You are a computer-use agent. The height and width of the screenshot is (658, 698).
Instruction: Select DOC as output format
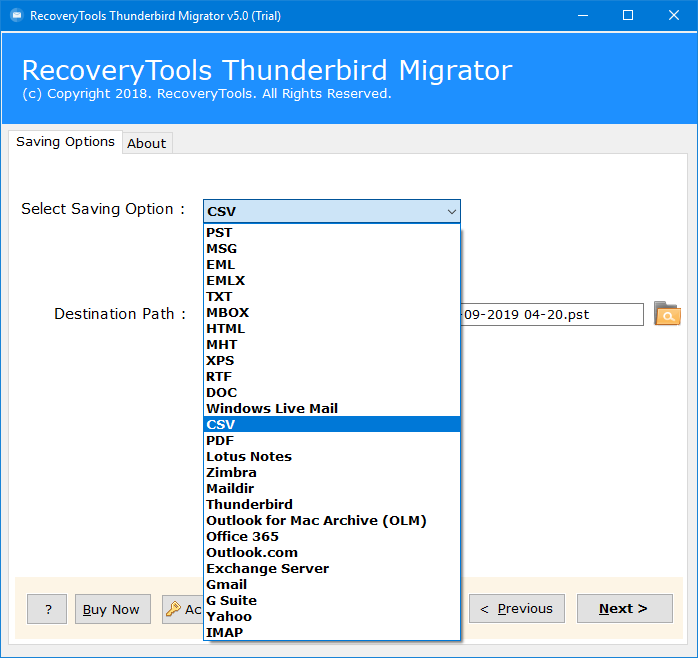pos(332,393)
